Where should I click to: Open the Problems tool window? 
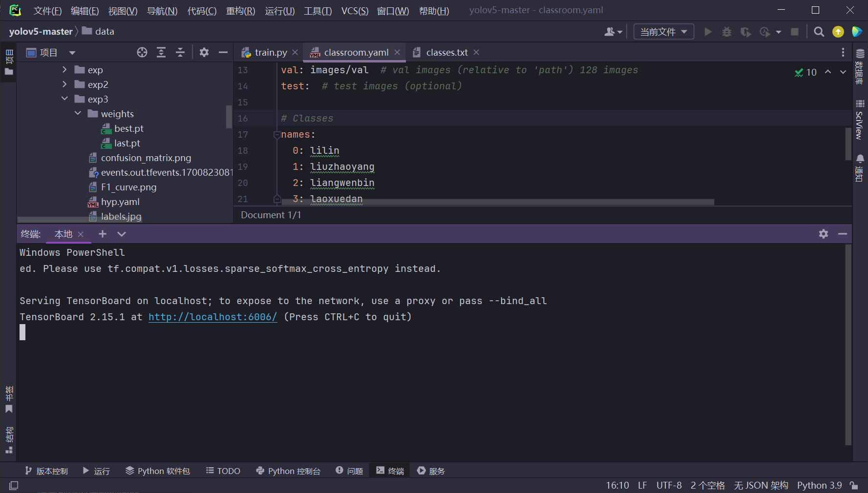coord(349,471)
